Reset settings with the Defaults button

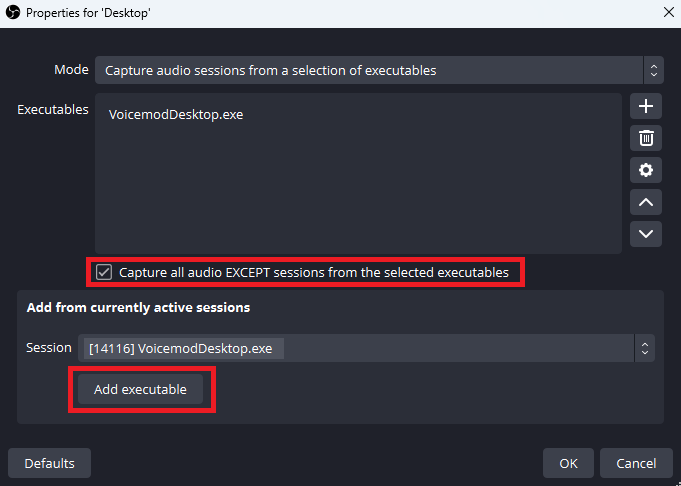[x=50, y=463]
